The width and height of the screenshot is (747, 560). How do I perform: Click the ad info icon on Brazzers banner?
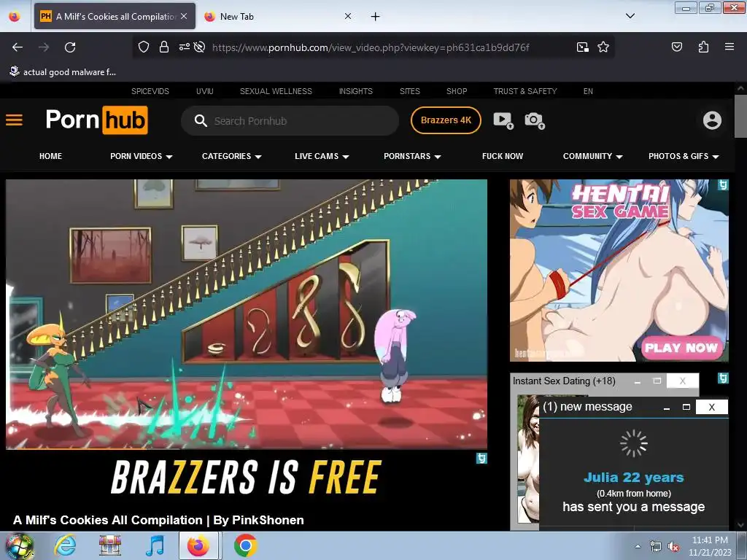click(x=481, y=458)
